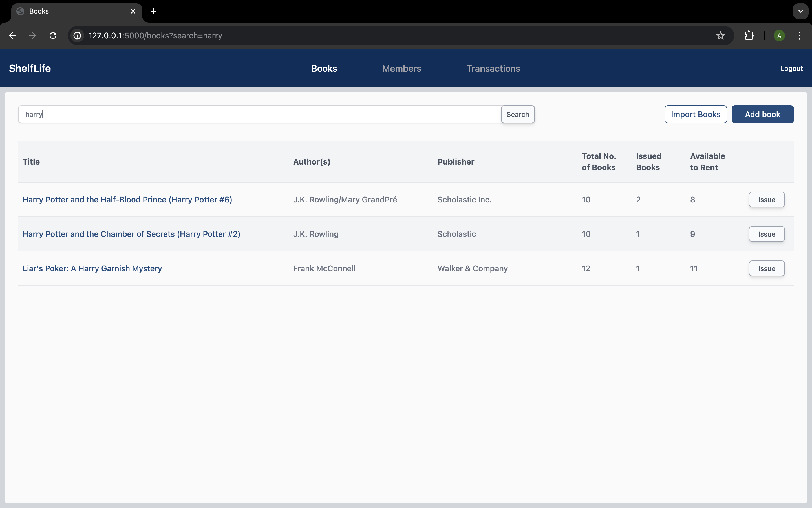Image resolution: width=812 pixels, height=508 pixels.
Task: Click the browser forward arrow
Action: (32, 36)
